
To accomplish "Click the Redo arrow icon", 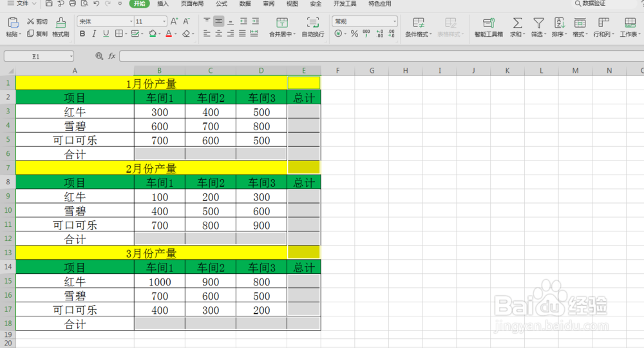I will [108, 4].
